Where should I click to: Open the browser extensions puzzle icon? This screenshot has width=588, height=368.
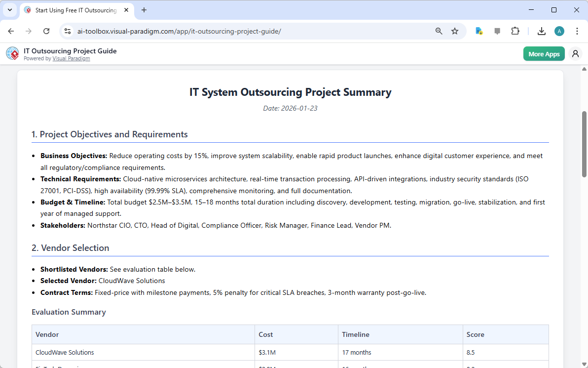pyautogui.click(x=515, y=31)
